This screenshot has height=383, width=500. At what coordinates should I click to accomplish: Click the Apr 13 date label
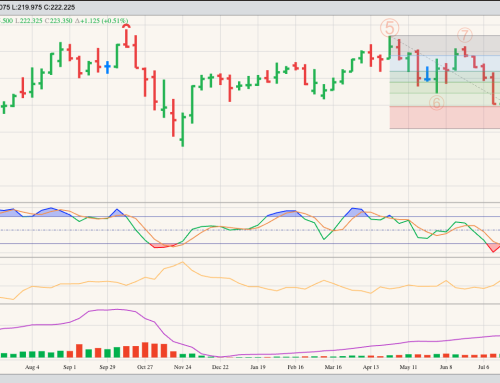pos(371,367)
